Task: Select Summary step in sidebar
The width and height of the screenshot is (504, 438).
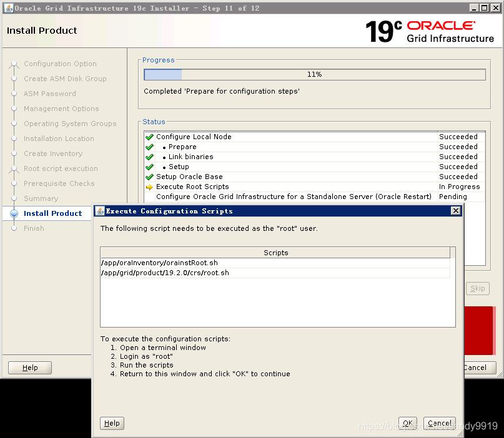Action: 41,198
